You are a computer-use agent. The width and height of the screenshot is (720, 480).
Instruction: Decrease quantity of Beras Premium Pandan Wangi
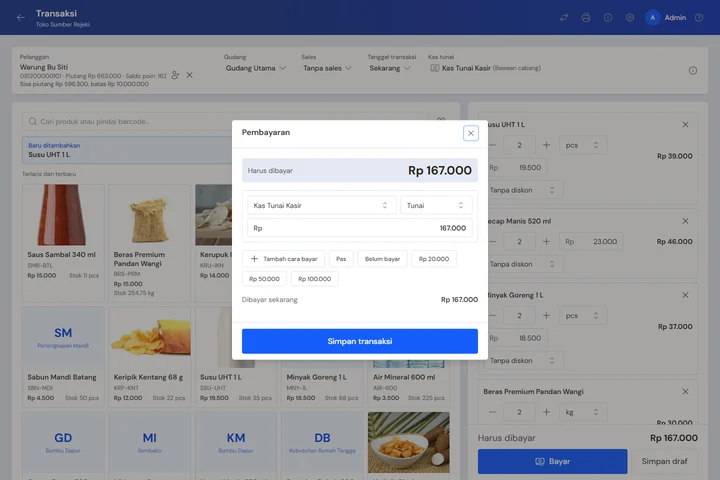pyautogui.click(x=492, y=412)
